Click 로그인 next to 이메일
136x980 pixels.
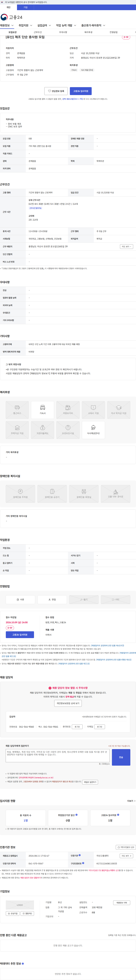pyautogui.click(x=100, y=727)
